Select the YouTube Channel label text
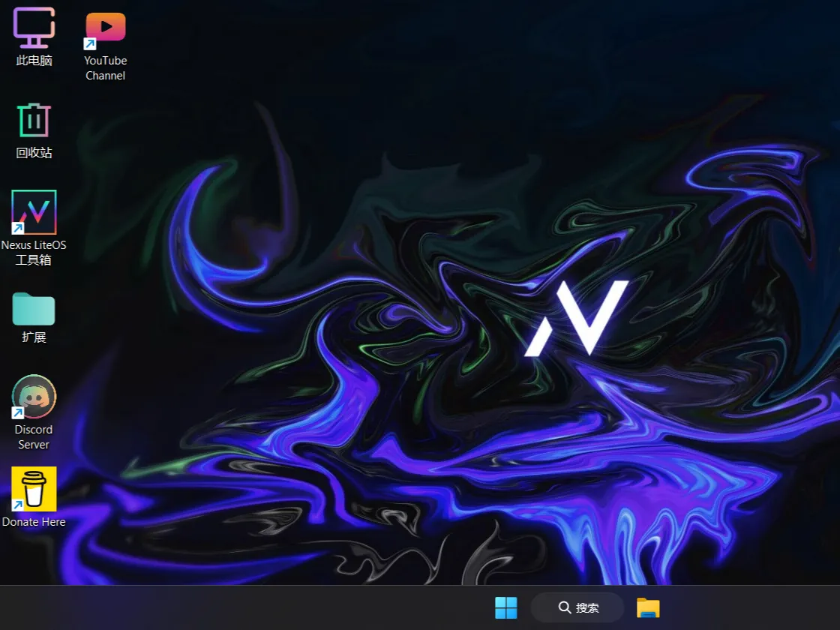 point(105,68)
